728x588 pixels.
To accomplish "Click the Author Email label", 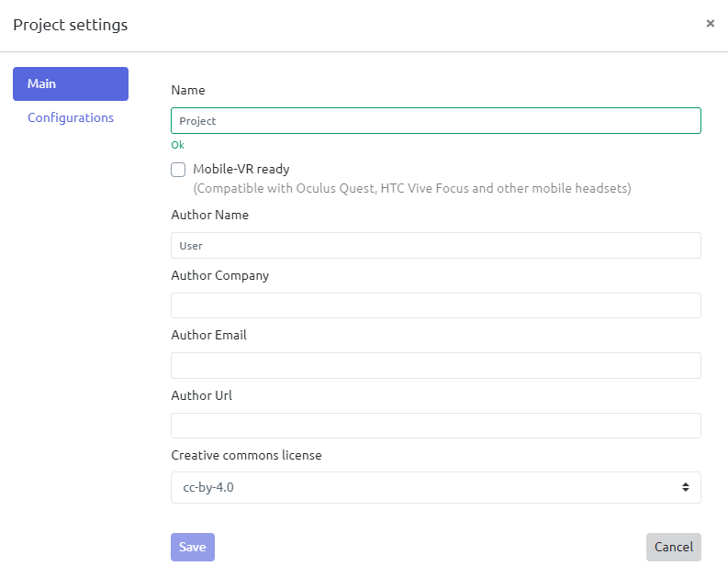I will click(x=208, y=335).
